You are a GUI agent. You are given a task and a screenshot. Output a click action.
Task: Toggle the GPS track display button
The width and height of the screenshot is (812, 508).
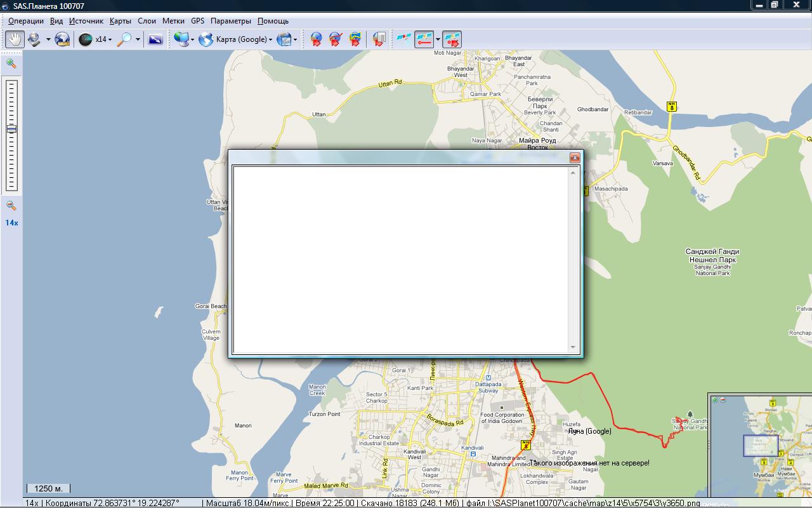[x=424, y=39]
